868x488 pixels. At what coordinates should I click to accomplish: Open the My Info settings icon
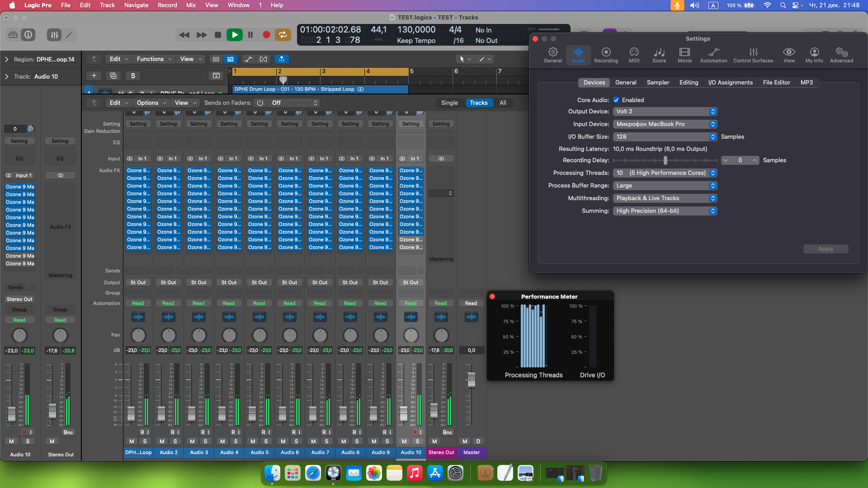pyautogui.click(x=814, y=55)
